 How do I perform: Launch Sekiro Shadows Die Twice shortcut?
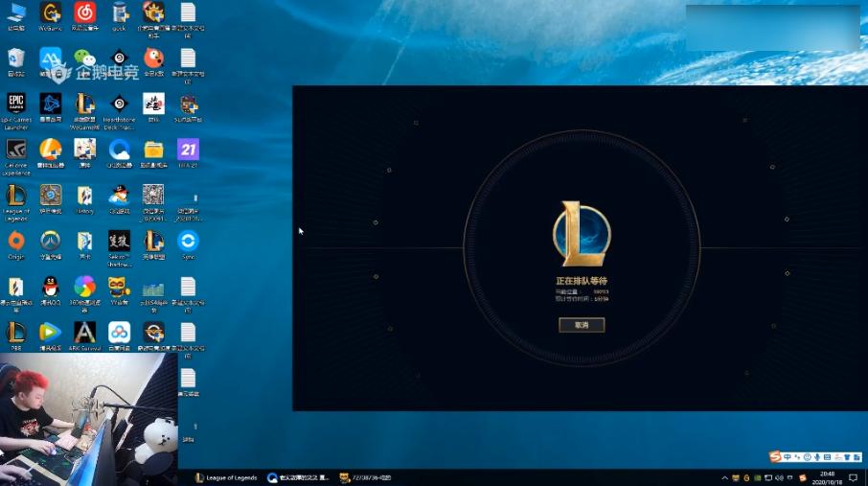tap(119, 248)
